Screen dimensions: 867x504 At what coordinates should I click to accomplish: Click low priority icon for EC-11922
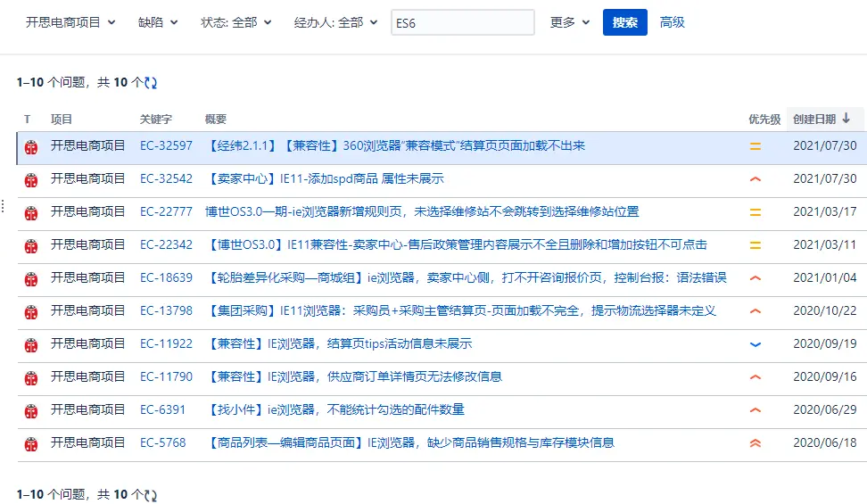(x=756, y=344)
